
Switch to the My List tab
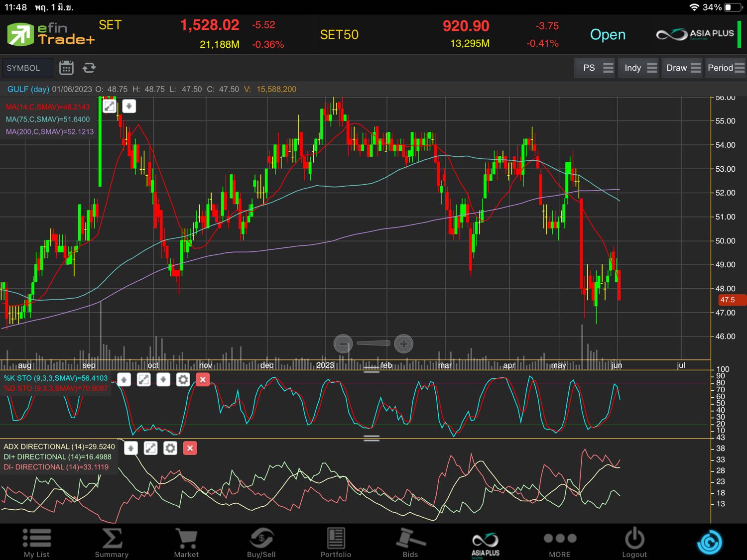[37, 543]
